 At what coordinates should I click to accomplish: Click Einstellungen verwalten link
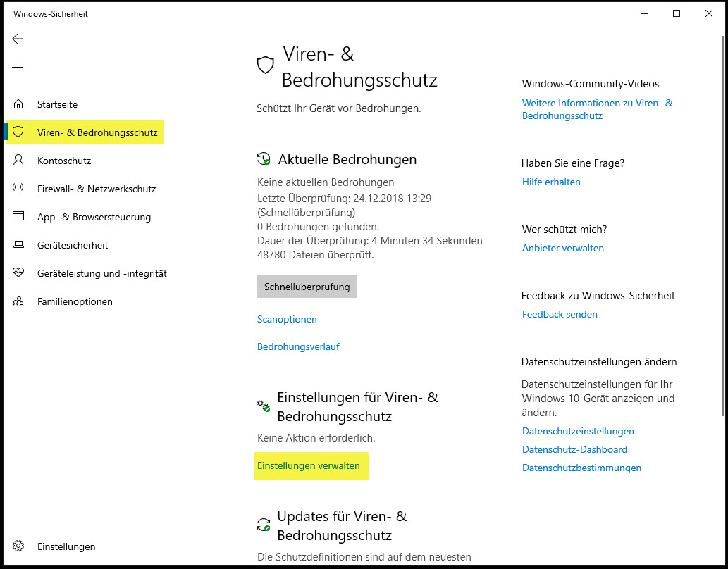[308, 465]
